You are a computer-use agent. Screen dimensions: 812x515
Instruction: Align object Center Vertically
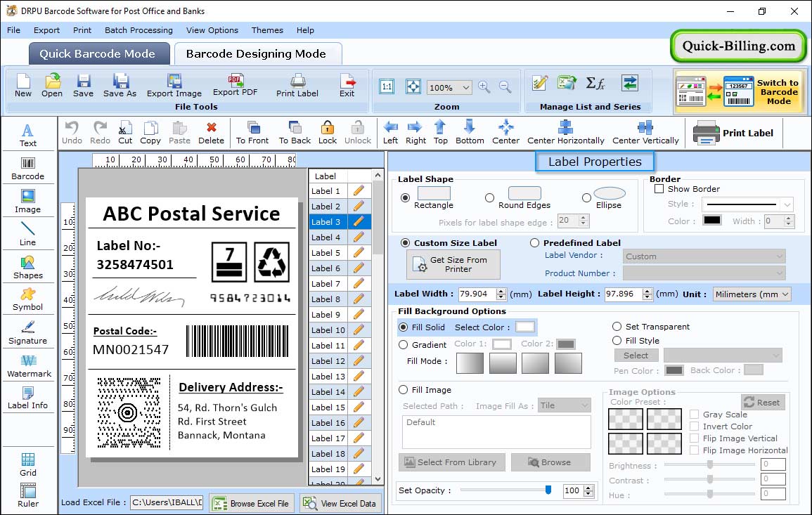[645, 133]
